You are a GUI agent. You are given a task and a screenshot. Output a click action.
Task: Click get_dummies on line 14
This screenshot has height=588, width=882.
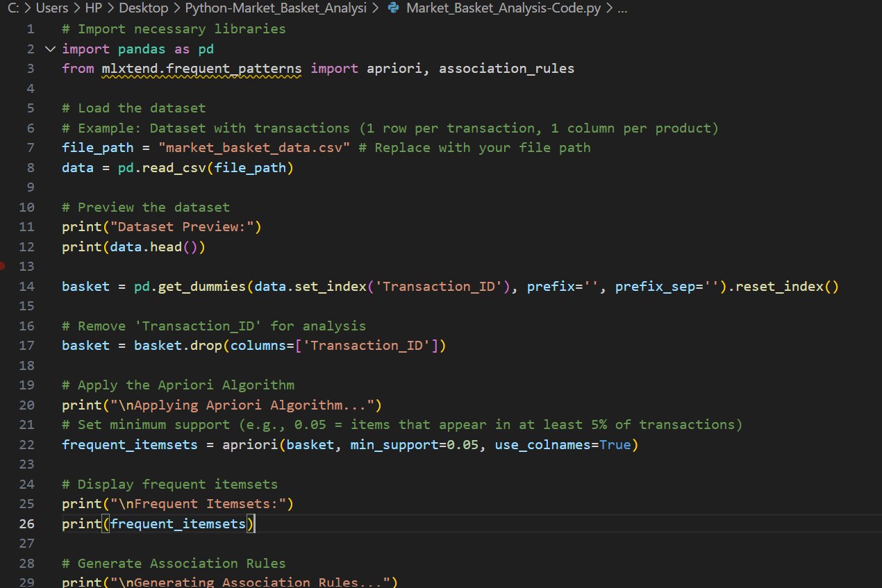[202, 286]
